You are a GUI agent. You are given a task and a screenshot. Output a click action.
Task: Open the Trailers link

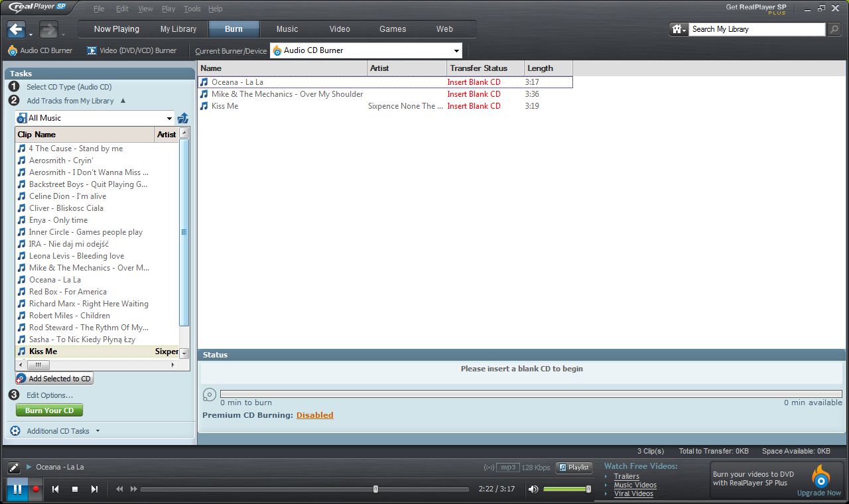(627, 476)
